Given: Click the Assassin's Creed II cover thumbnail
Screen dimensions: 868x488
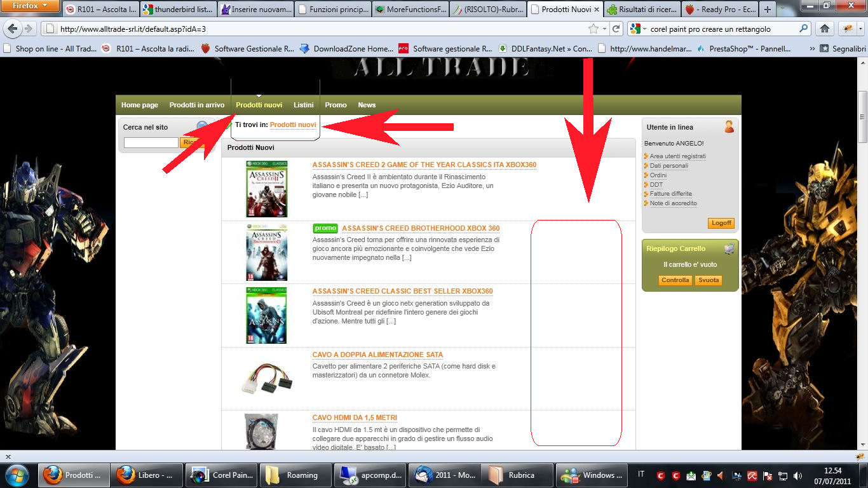Looking at the screenshot, I should [x=267, y=189].
